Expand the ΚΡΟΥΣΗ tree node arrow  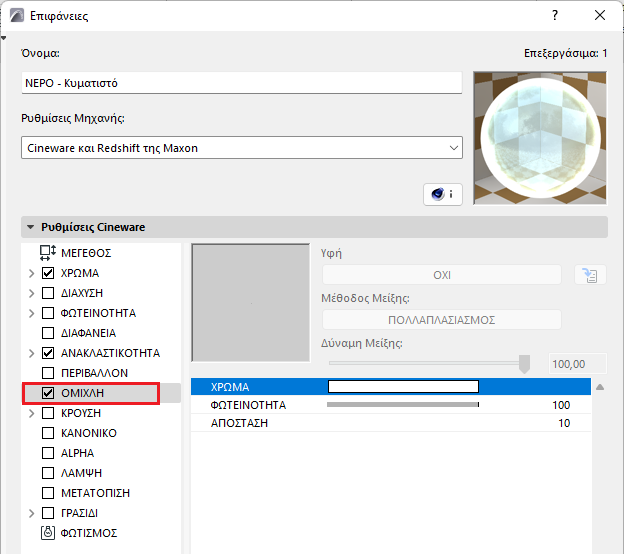point(31,413)
